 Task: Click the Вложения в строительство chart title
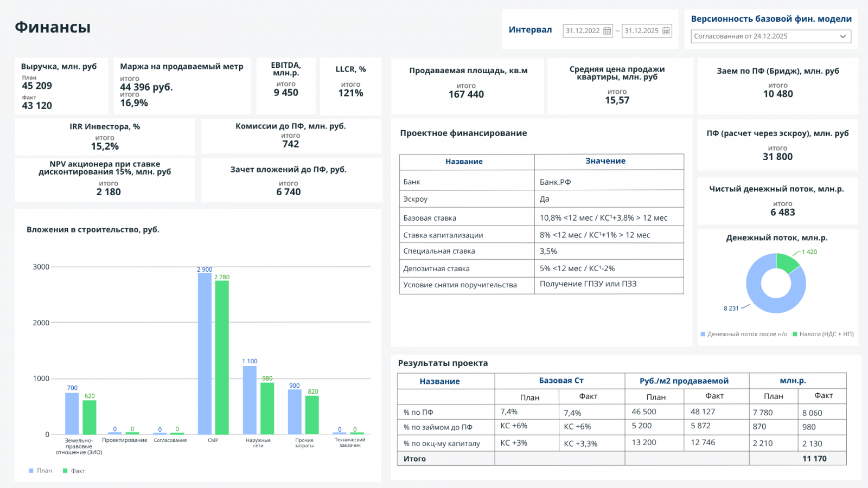pos(93,230)
